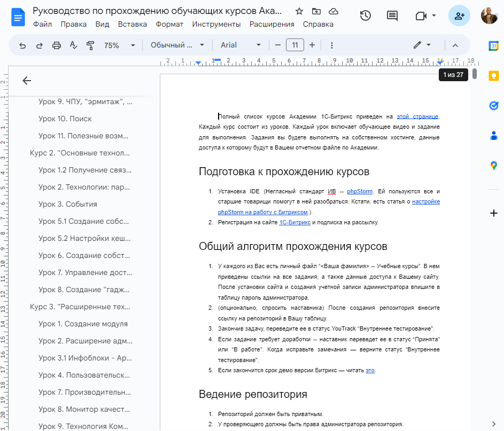Jump to outline 'Урок 1. Создание модуля'

83,324
